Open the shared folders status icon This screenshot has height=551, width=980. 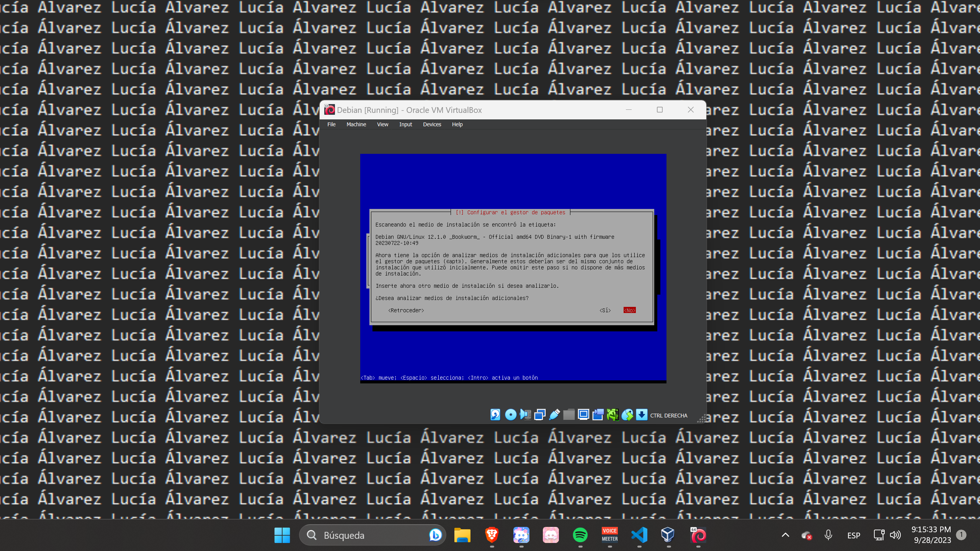pyautogui.click(x=569, y=415)
